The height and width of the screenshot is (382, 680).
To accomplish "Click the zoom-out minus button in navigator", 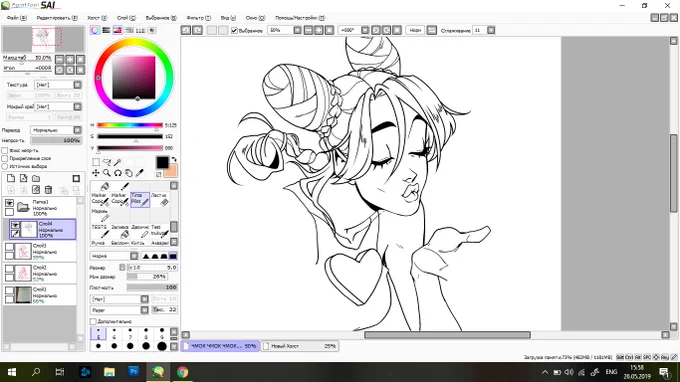I will [59, 59].
